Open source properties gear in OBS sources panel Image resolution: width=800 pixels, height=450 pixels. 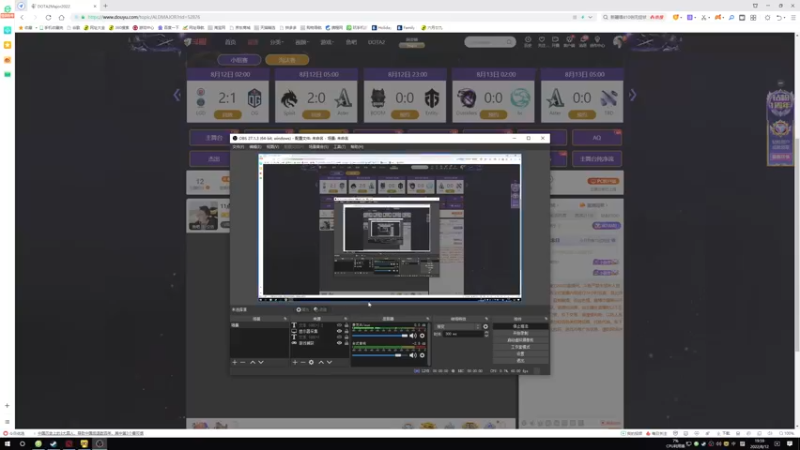click(311, 362)
